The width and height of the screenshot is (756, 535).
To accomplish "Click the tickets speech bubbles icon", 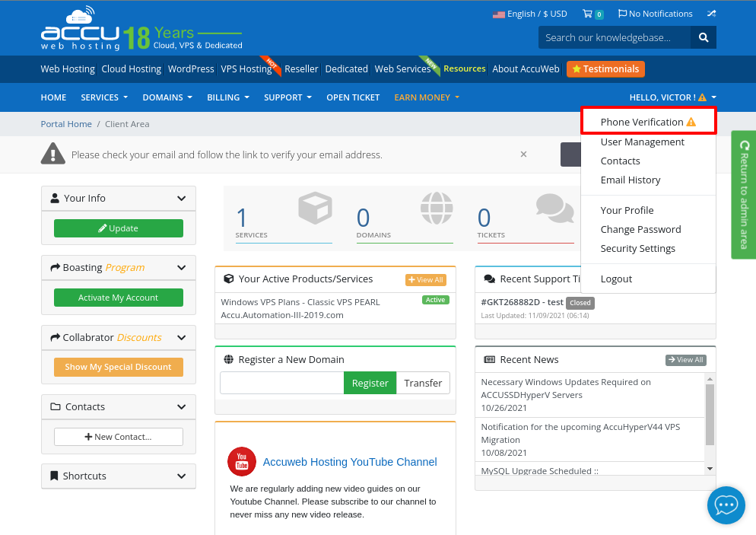I will pyautogui.click(x=555, y=208).
